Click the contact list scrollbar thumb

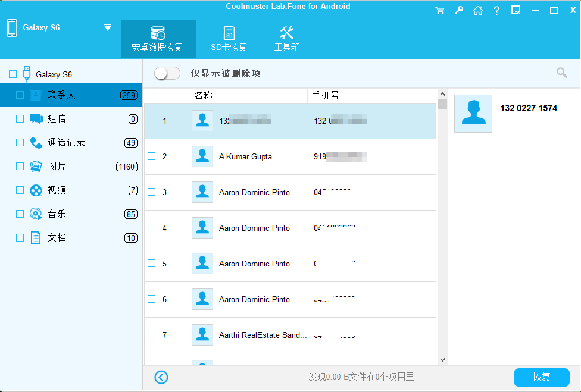point(442,104)
